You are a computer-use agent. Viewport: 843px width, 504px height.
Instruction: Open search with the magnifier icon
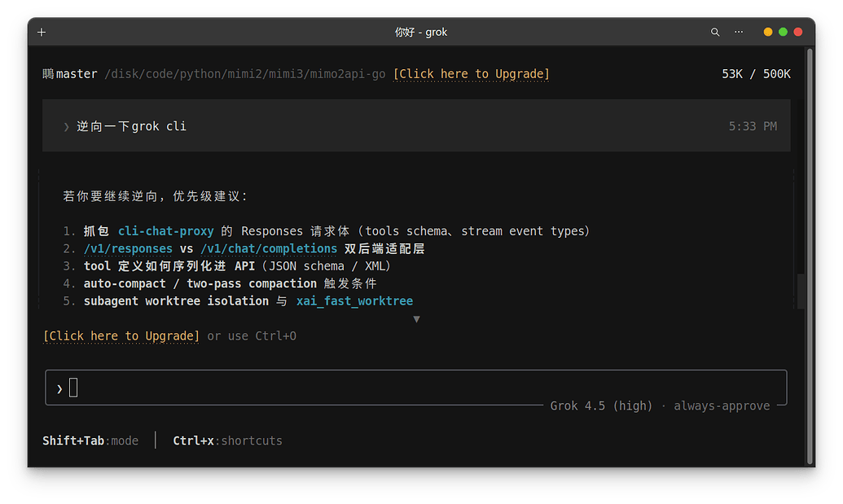pyautogui.click(x=715, y=33)
